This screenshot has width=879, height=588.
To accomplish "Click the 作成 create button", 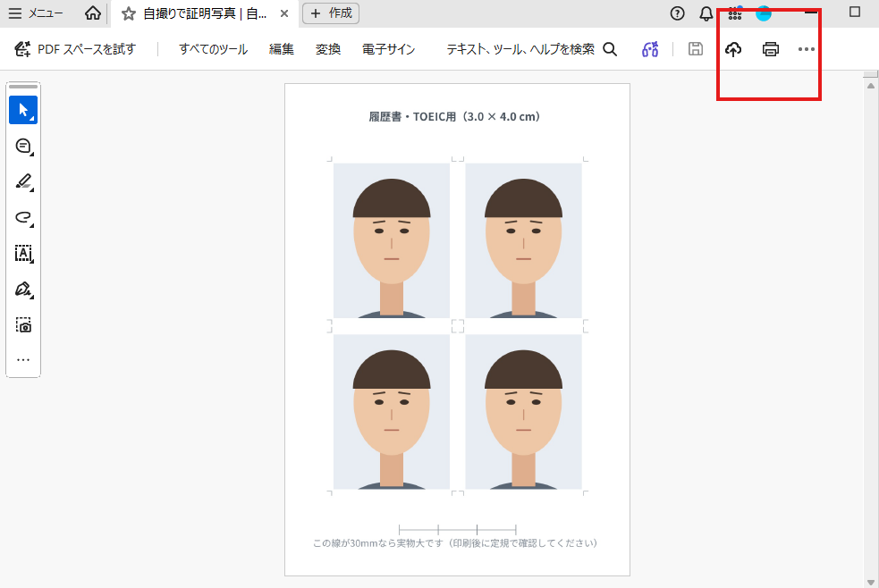I will 331,13.
